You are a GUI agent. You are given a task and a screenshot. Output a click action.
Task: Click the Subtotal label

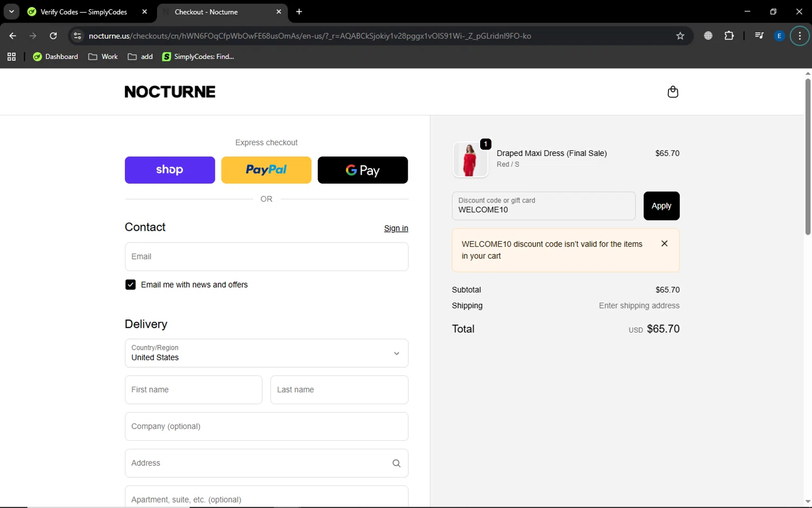pyautogui.click(x=466, y=290)
